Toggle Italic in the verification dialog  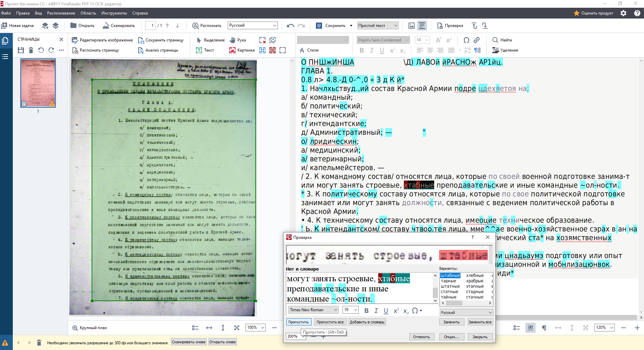click(376, 311)
